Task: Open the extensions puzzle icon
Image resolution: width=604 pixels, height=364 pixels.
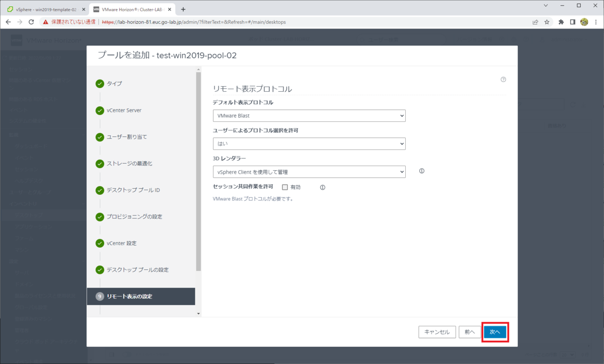Action: [x=561, y=22]
